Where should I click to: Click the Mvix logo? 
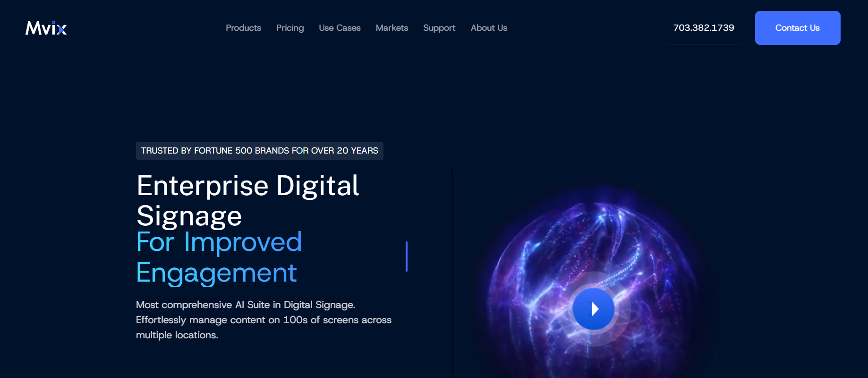pyautogui.click(x=46, y=28)
